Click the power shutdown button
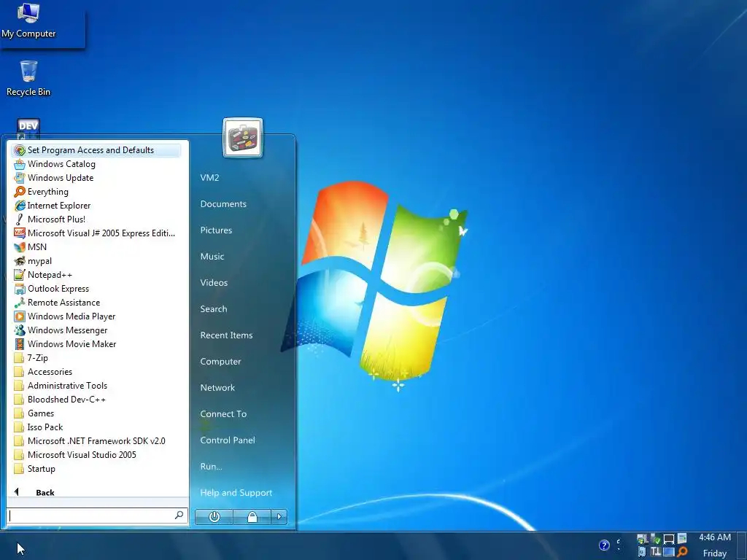The height and width of the screenshot is (560, 747). tap(214, 517)
